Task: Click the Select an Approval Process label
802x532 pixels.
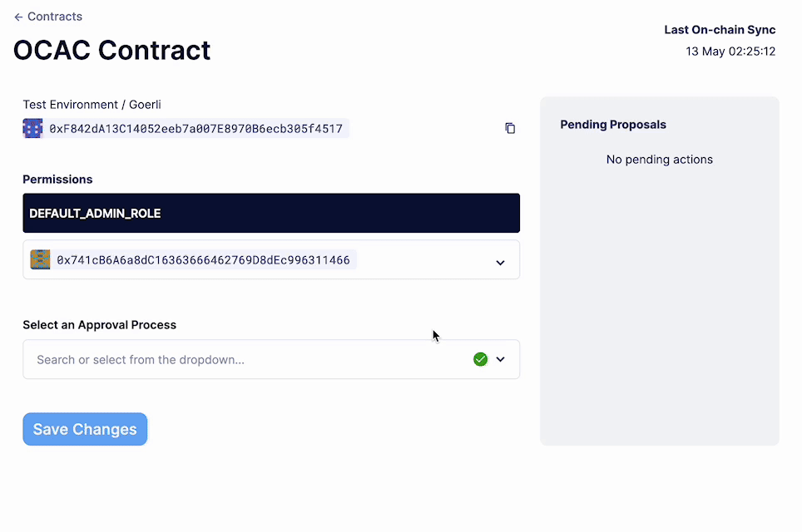Action: point(99,325)
